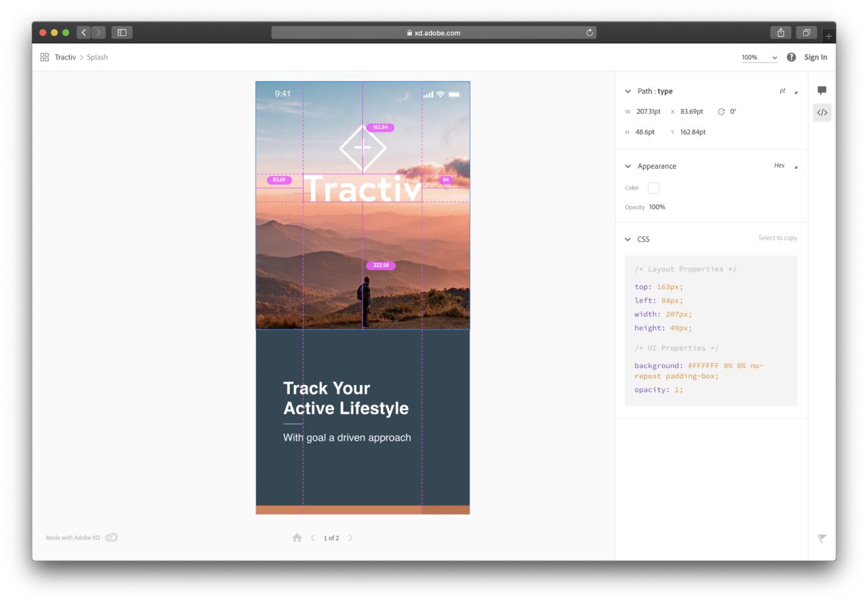
Task: Reload the page in address bar
Action: tap(590, 33)
